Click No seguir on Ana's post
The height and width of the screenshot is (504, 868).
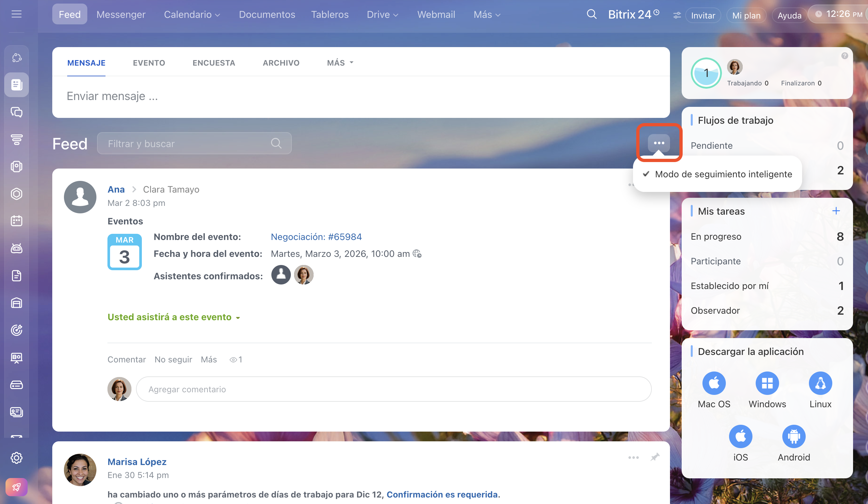pyautogui.click(x=173, y=359)
